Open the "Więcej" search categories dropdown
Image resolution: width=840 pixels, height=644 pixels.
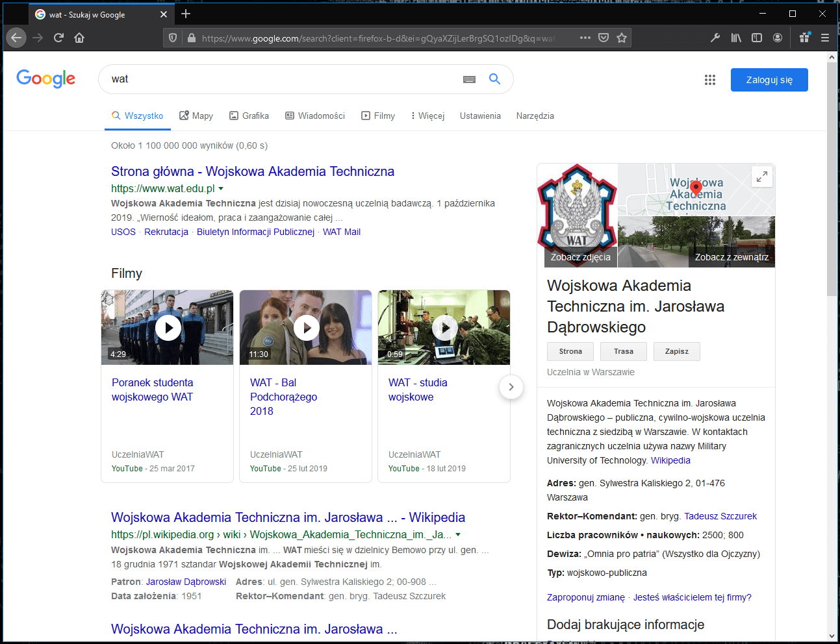click(x=427, y=116)
